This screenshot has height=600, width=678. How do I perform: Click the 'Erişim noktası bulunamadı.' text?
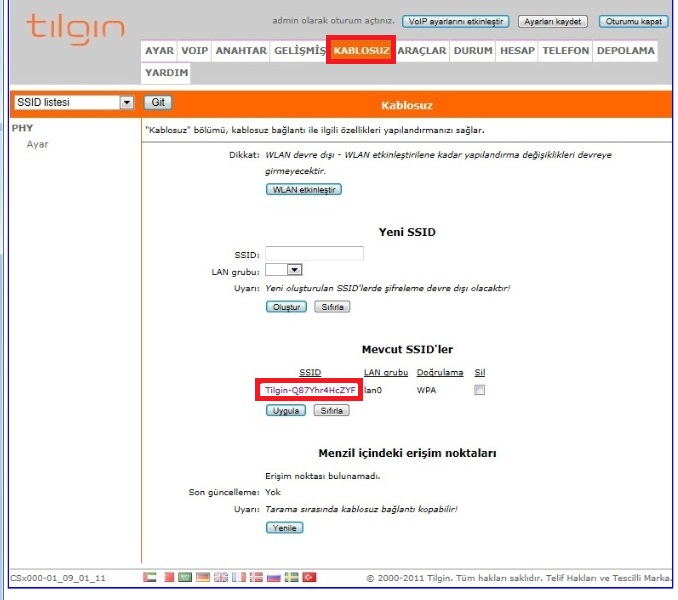click(323, 476)
